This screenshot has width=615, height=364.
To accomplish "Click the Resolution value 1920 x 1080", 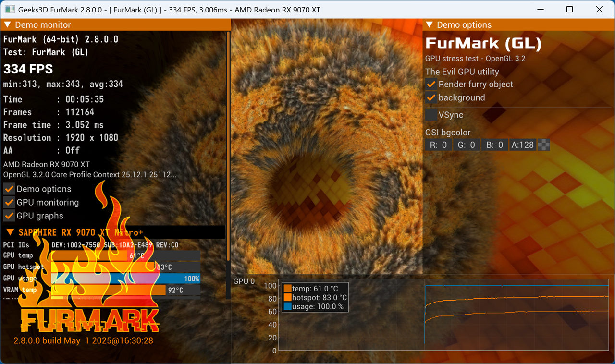I will pyautogui.click(x=92, y=138).
